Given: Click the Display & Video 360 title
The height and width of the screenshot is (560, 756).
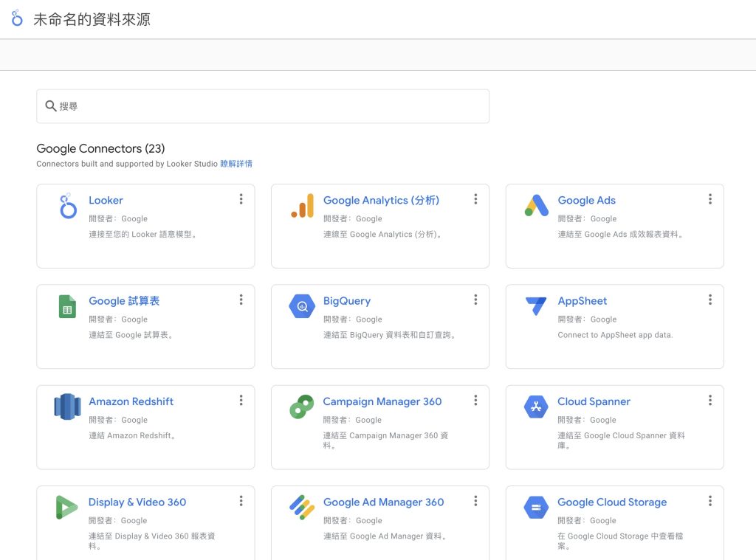Looking at the screenshot, I should pyautogui.click(x=137, y=502).
